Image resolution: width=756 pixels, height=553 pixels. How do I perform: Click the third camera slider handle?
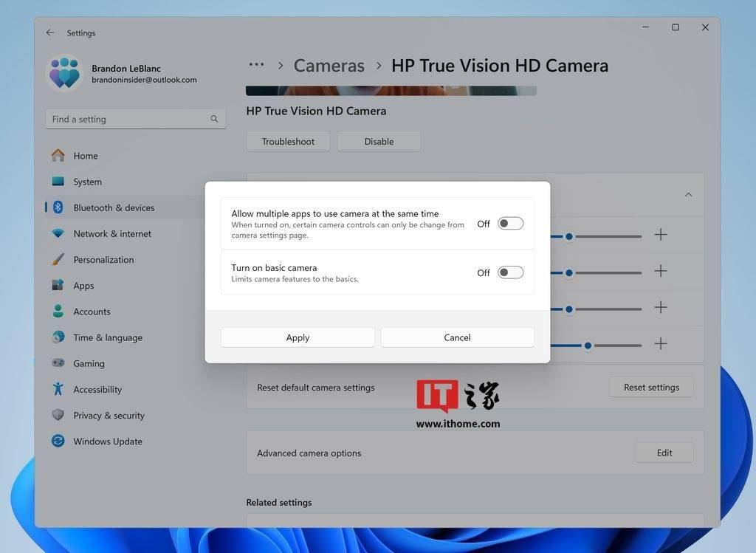(569, 309)
